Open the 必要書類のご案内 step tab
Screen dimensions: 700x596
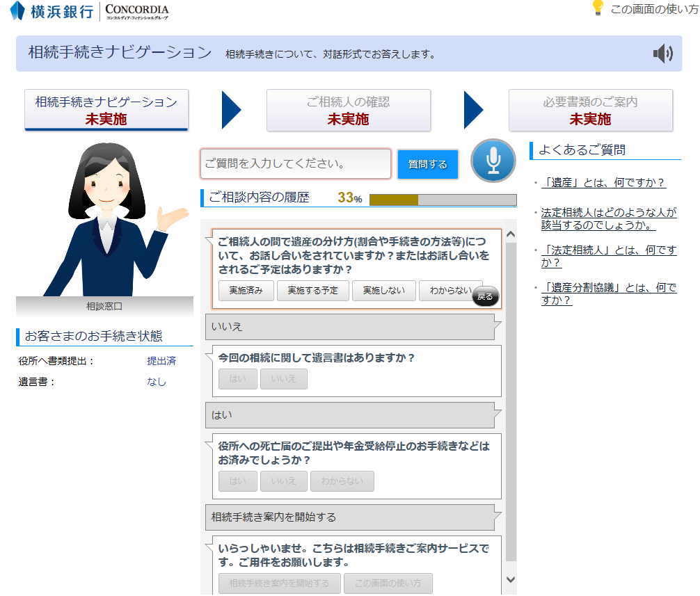tap(590, 110)
